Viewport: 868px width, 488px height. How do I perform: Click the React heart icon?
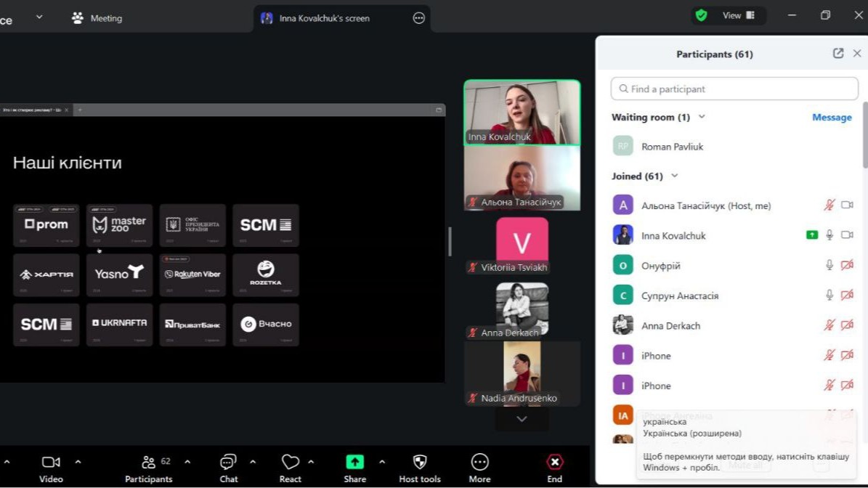click(x=290, y=463)
